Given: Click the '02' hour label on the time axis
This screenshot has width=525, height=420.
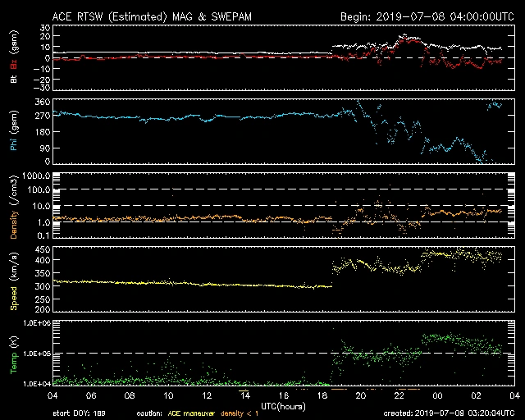Looking at the screenshot, I should (476, 395).
